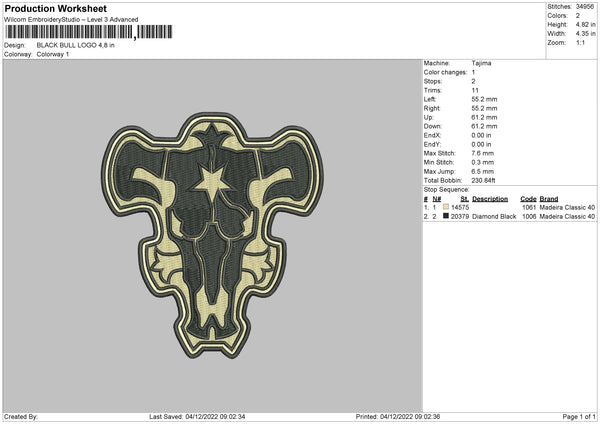Click 'Diamond Black' description text
The image size is (600, 424).
pyautogui.click(x=494, y=217)
